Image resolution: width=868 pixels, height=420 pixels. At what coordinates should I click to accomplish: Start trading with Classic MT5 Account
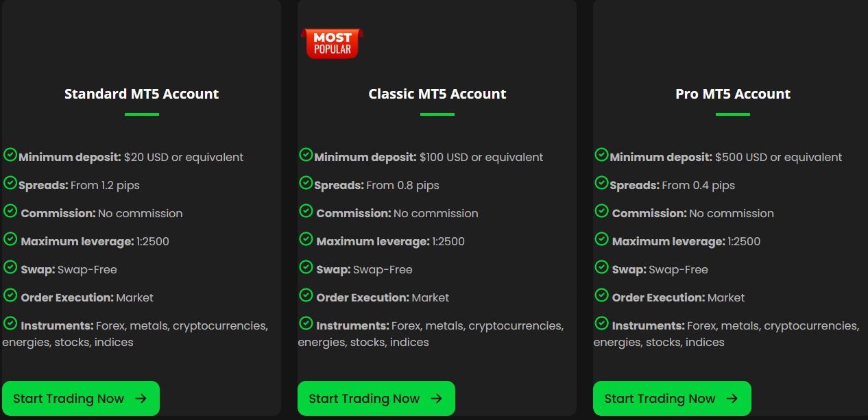click(x=376, y=399)
